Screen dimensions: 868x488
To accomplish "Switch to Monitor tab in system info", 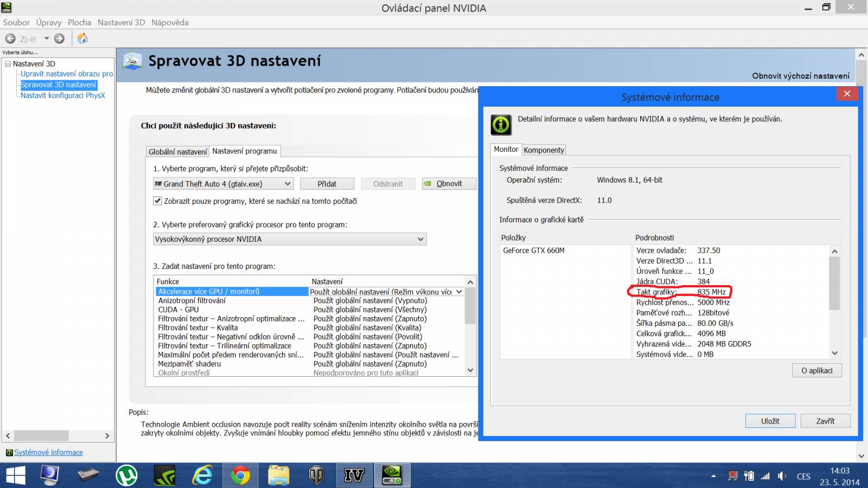I will coord(506,149).
